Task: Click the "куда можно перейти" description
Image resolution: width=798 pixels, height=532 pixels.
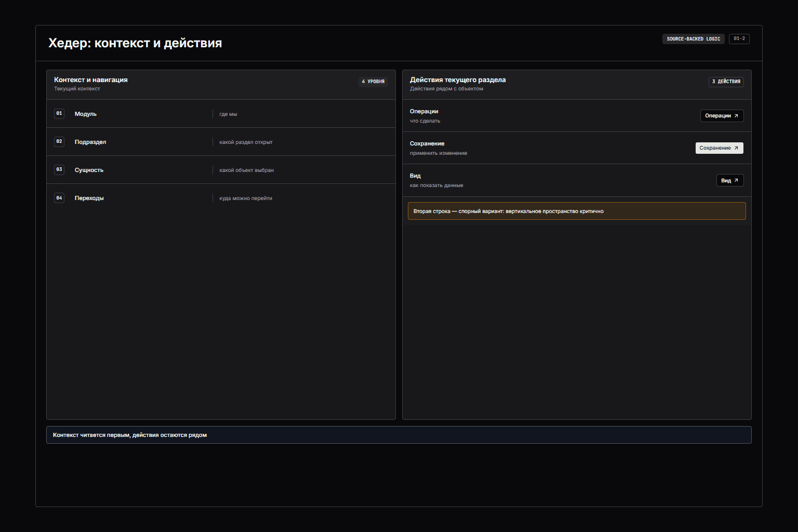Action: pos(246,198)
